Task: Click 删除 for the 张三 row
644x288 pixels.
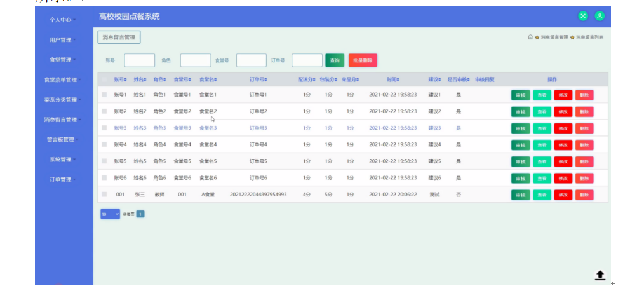Action: (x=584, y=195)
